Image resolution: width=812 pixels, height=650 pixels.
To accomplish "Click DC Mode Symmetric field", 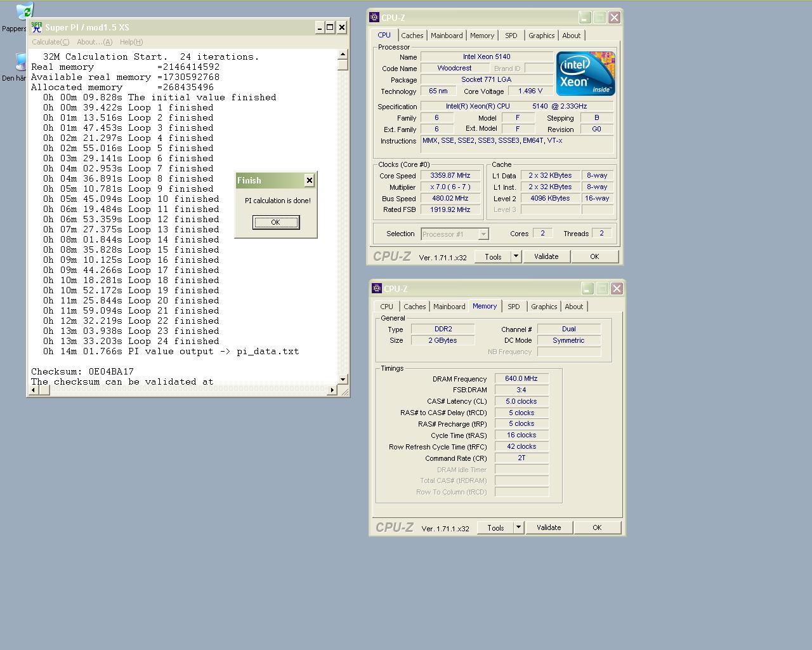I will coord(568,340).
